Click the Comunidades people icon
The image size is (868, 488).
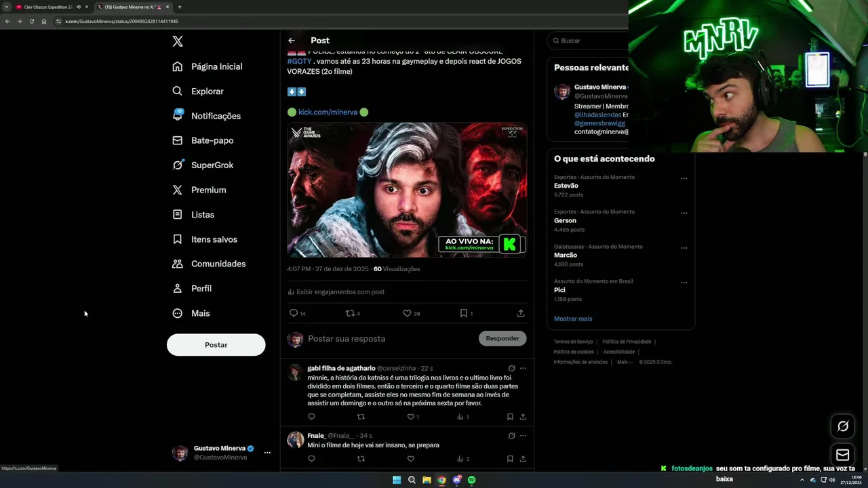[x=177, y=264]
